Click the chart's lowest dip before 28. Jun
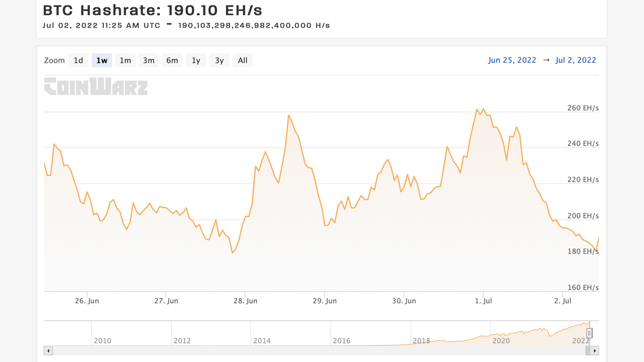 pyautogui.click(x=232, y=252)
